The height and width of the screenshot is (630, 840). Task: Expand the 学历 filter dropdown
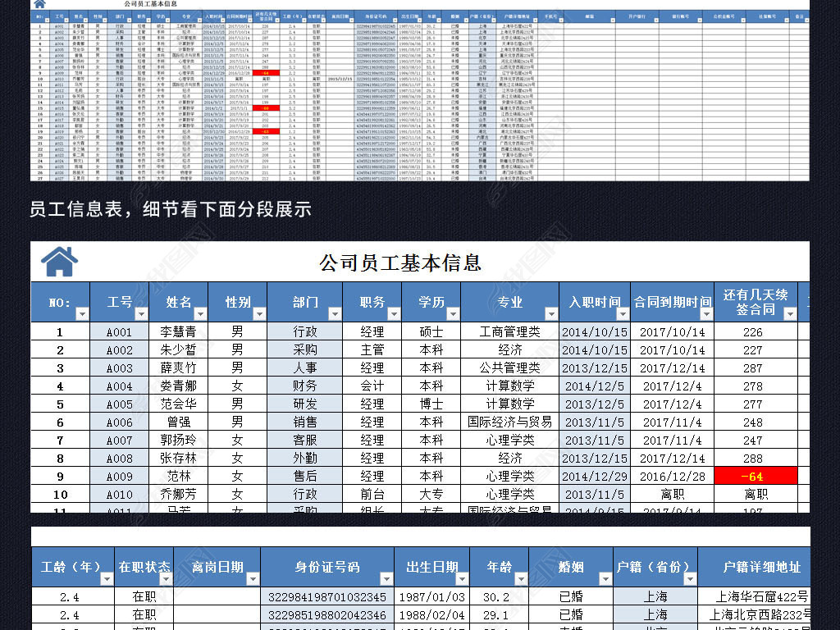pos(452,313)
